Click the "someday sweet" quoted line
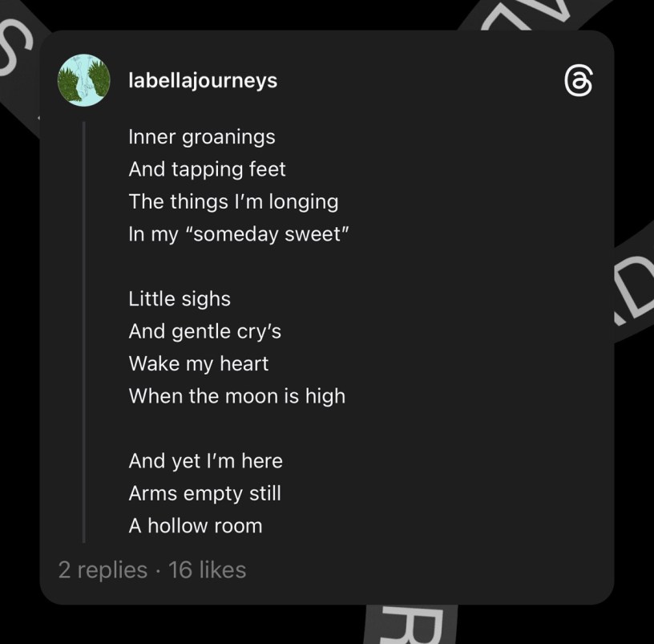 [239, 234]
